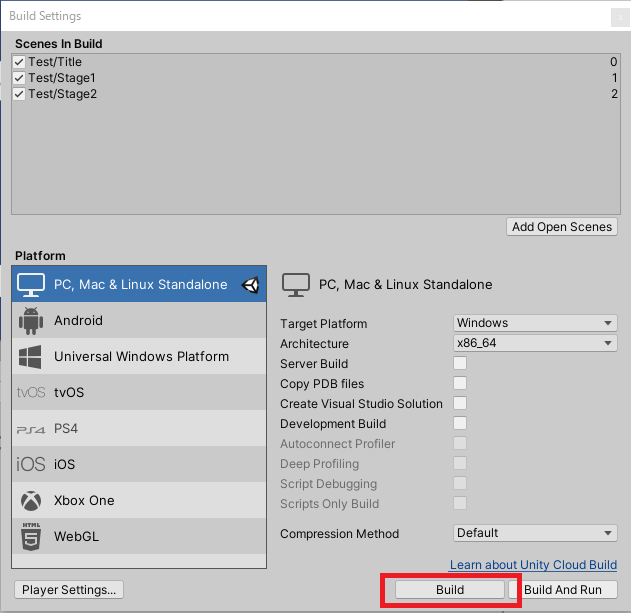Screen dimensions: 631x613
Task: Click the Build Settings window title
Action: (45, 16)
